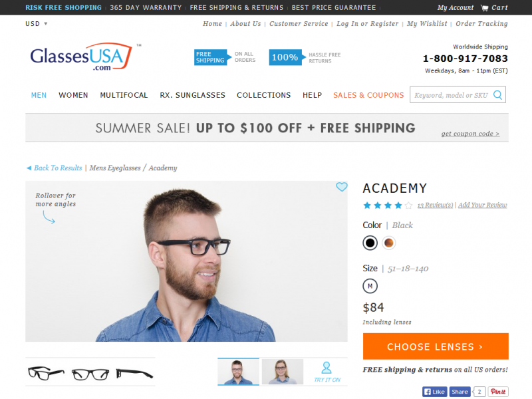532x399 pixels.
Task: Click the Pin it Pinterest button
Action: coord(498,392)
